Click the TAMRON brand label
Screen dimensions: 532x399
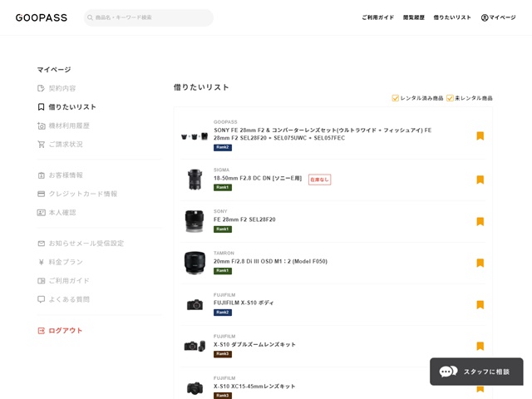224,253
